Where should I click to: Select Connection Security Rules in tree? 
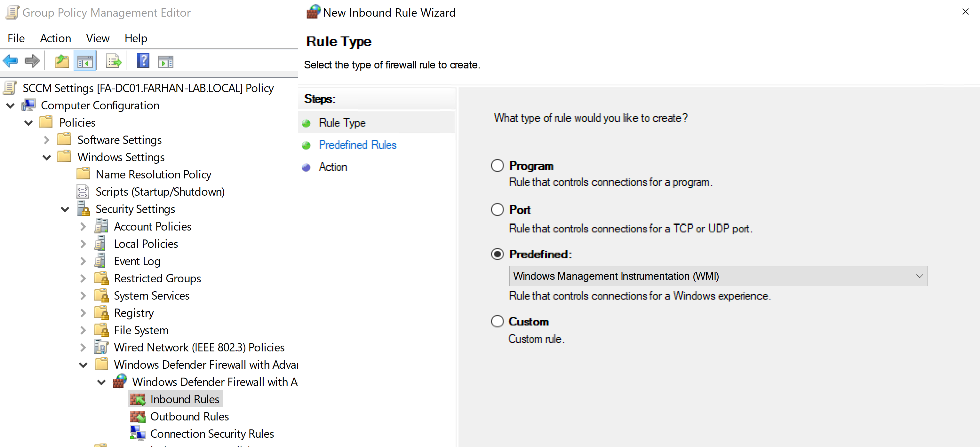[x=212, y=434]
